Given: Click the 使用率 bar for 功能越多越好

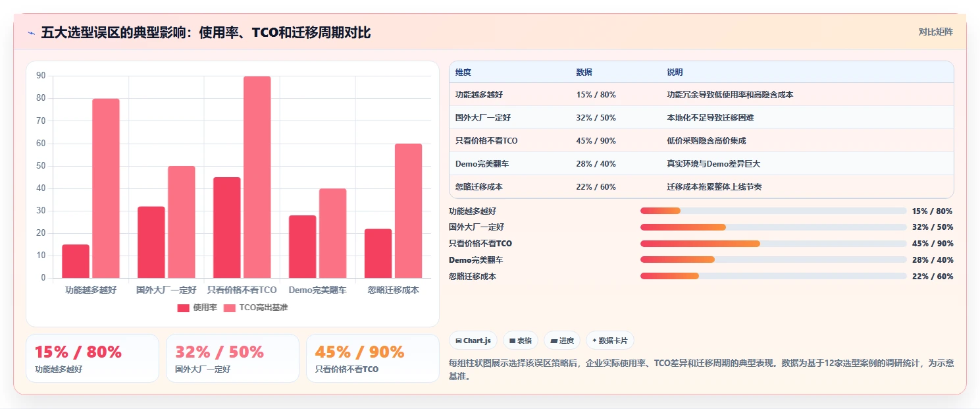Looking at the screenshot, I should pyautogui.click(x=76, y=261).
